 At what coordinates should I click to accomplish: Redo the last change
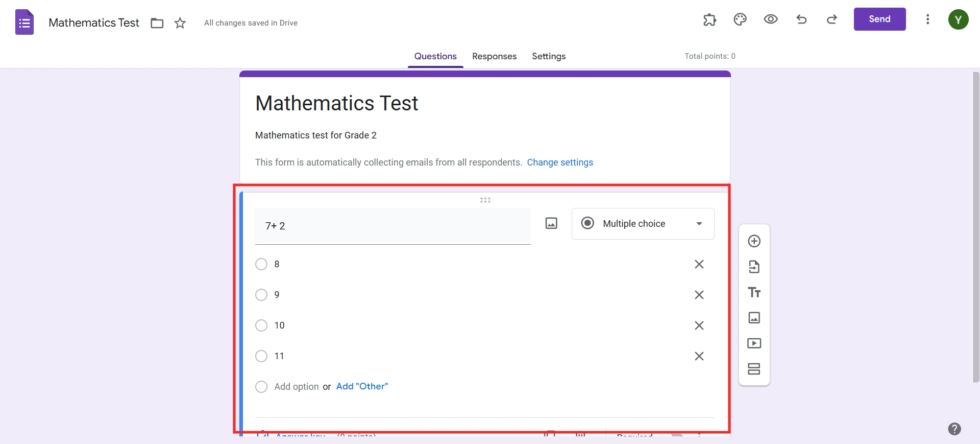tap(831, 19)
